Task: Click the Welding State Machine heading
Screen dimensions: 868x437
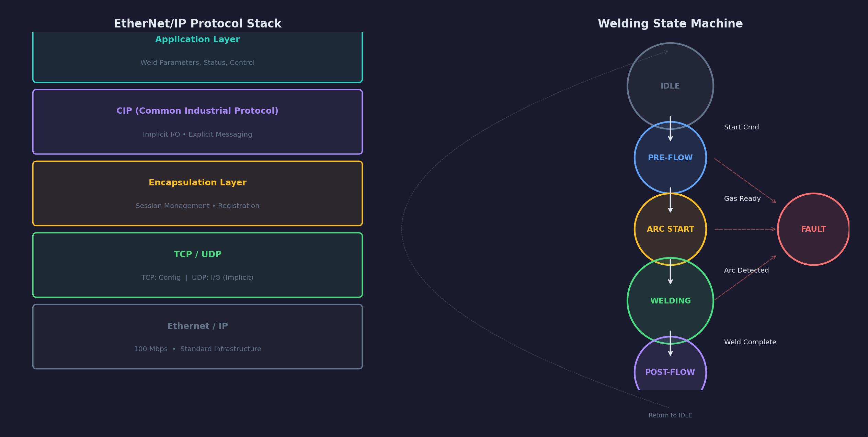Action: [670, 24]
